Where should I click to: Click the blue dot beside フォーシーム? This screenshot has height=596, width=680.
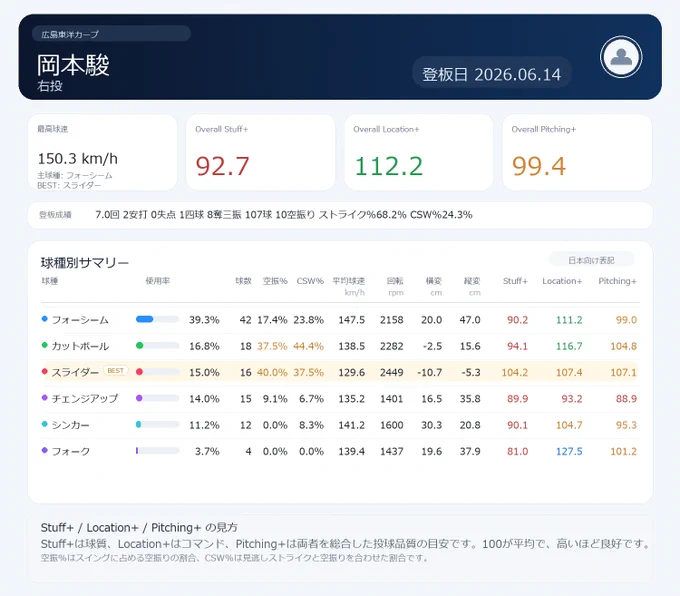(x=44, y=319)
